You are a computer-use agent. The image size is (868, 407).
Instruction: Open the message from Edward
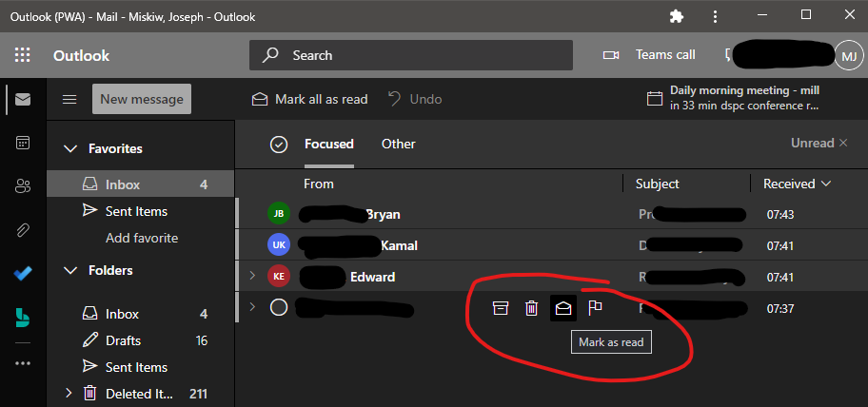point(551,277)
